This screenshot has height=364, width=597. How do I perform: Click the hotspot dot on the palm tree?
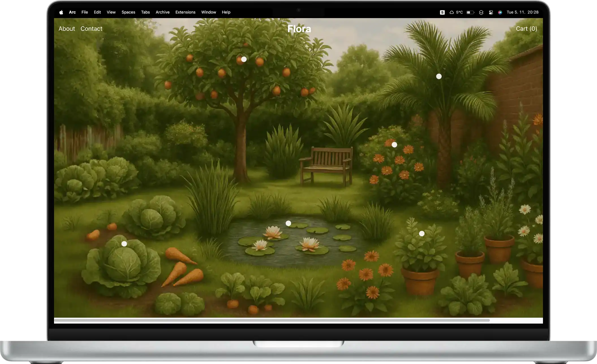[439, 76]
